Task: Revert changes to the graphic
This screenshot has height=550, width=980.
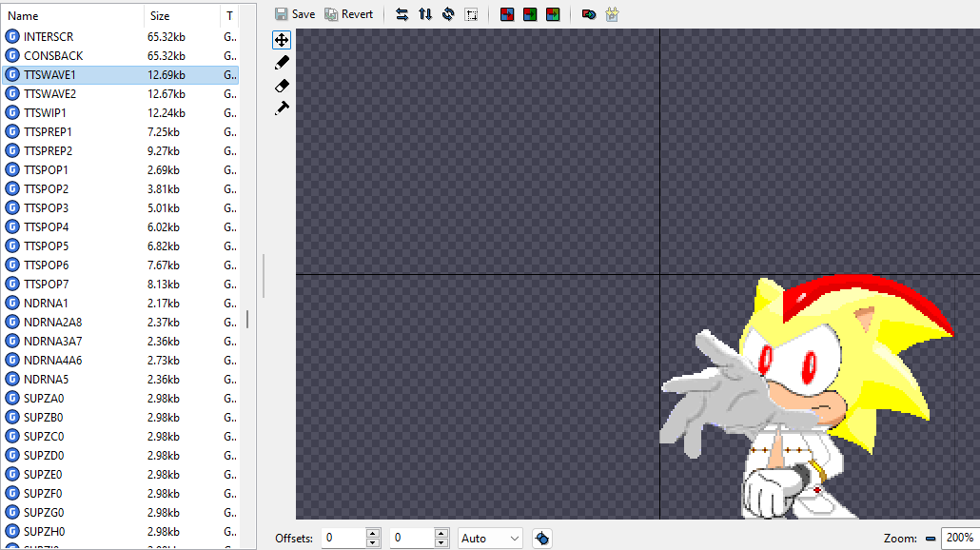Action: [349, 14]
